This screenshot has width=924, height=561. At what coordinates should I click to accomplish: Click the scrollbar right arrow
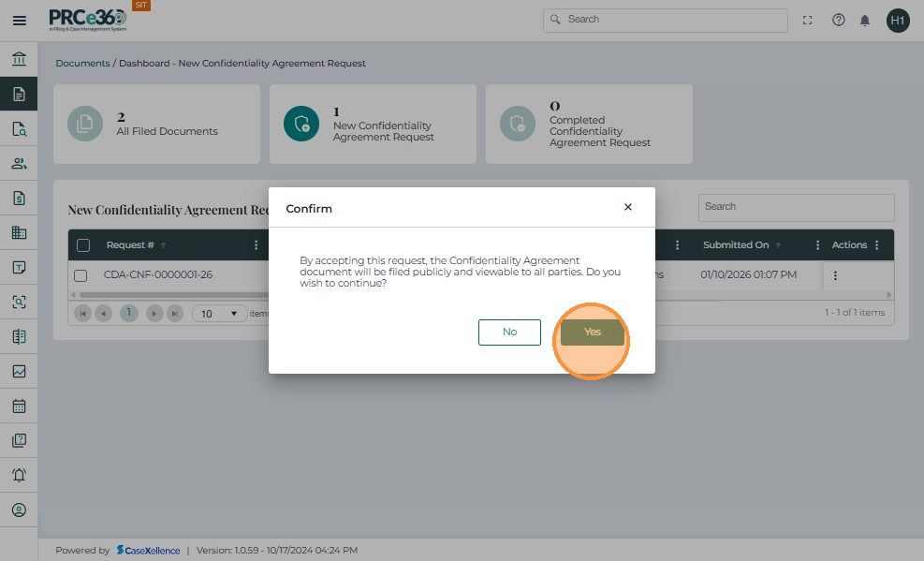coord(889,295)
